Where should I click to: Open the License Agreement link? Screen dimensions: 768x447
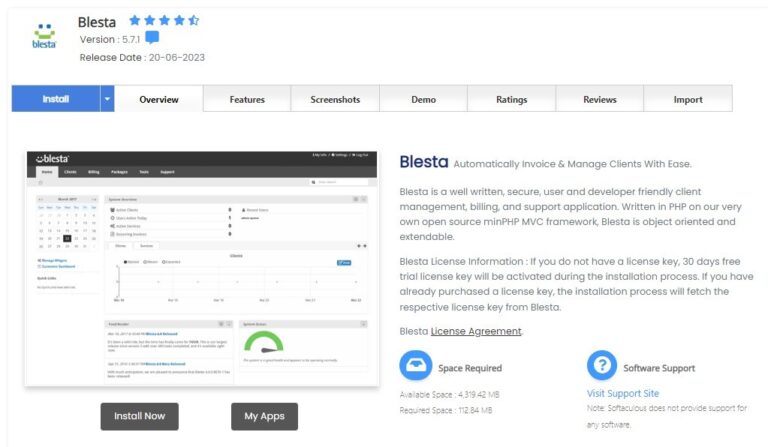tap(476, 331)
